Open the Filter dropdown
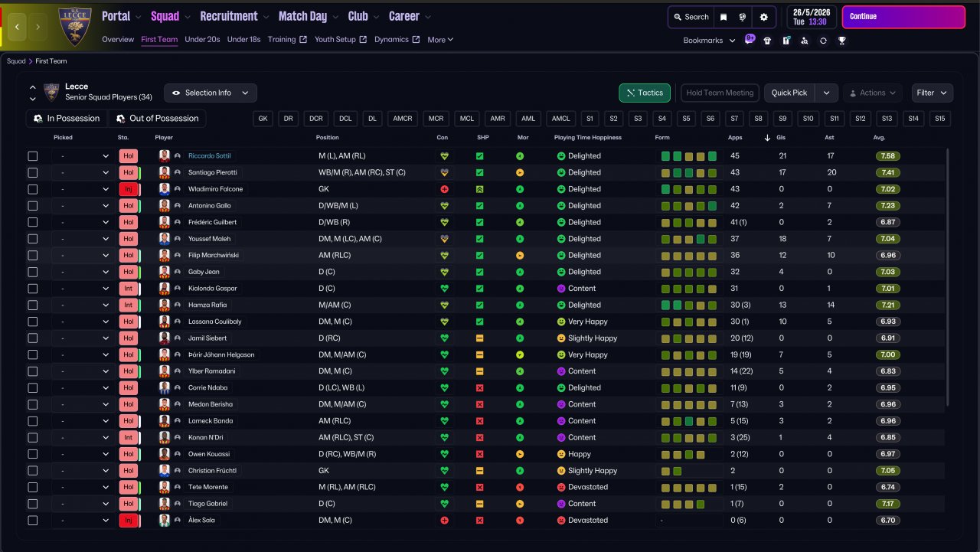Viewport: 980px width, 552px height. tap(932, 93)
